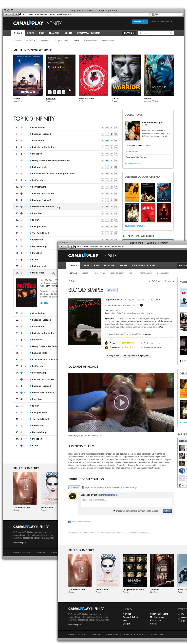The width and height of the screenshot is (187, 644).
Task: Expand synopsis with Plus link
Action: (x=162, y=327)
